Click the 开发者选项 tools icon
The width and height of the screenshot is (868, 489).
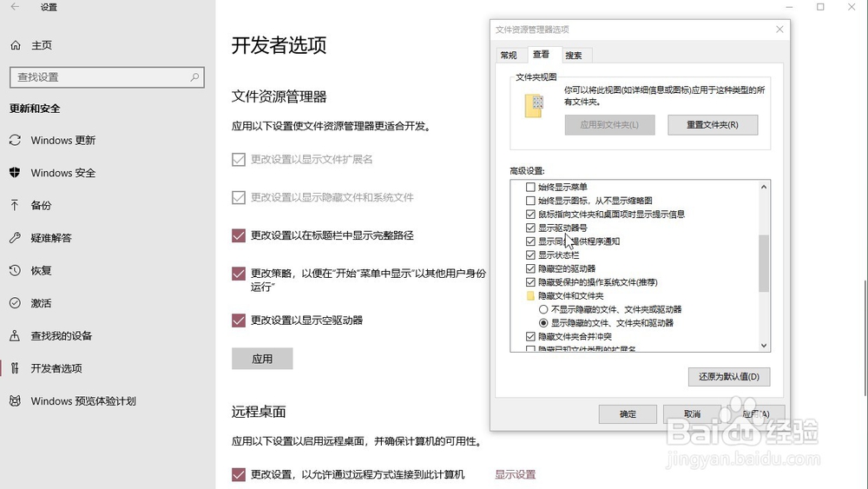[x=15, y=368]
